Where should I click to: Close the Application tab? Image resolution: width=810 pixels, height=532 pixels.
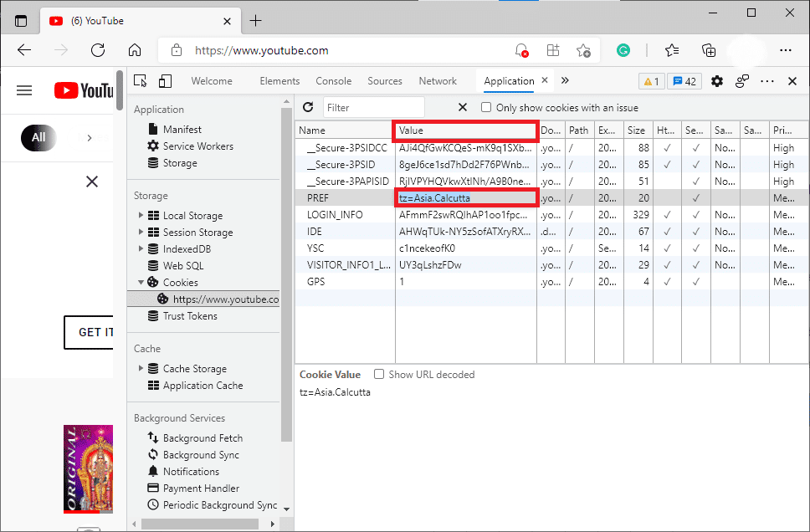[545, 80]
